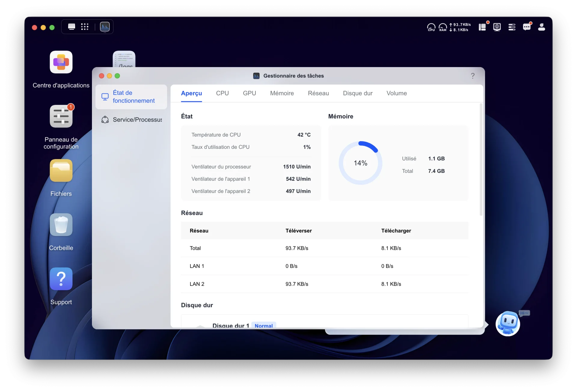Close the Task Manager window
This screenshot has width=577, height=392.
(x=102, y=76)
